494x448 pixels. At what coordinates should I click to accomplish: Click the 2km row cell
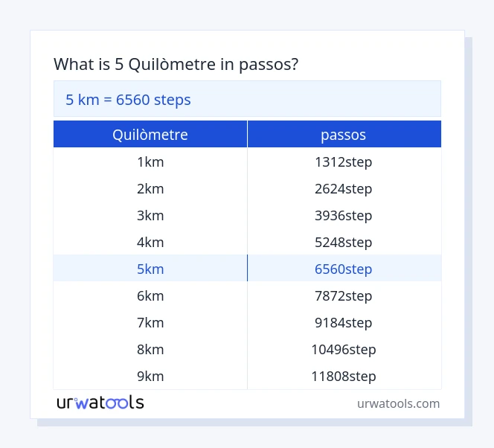coord(150,188)
